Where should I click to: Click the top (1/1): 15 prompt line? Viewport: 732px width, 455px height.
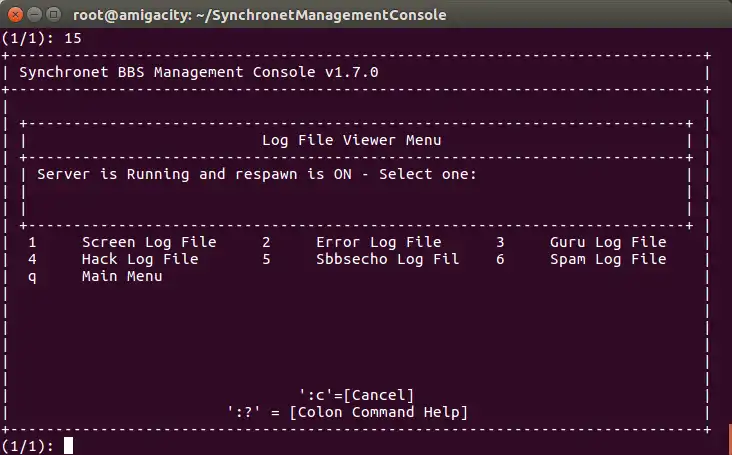point(42,38)
